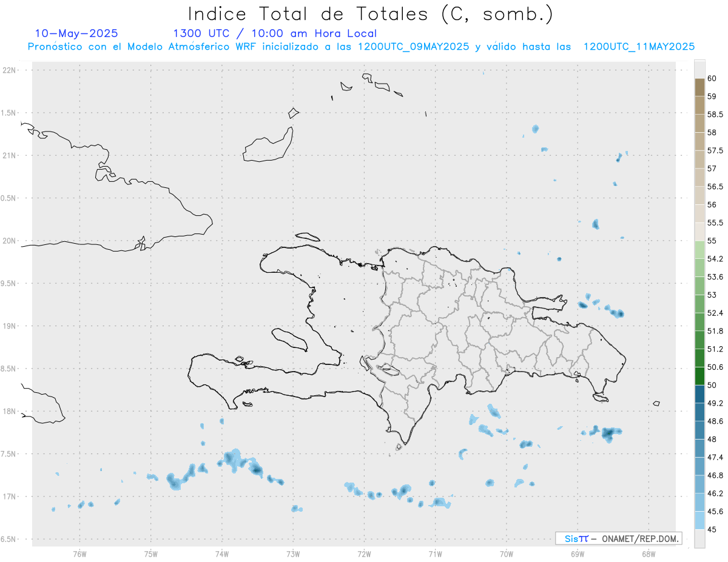
Task: Click the latitude label '17N'
Action: click(10, 497)
